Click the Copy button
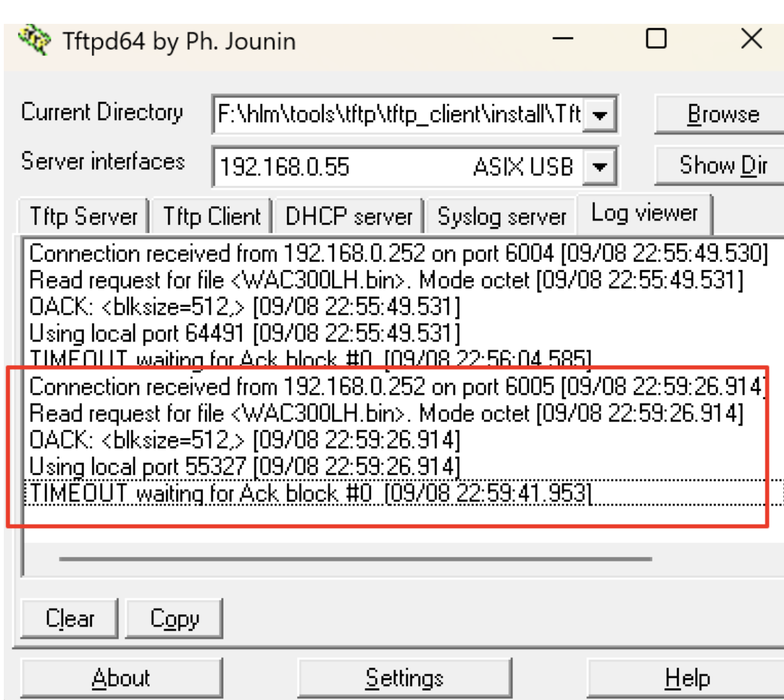This screenshot has width=784, height=700. [174, 618]
